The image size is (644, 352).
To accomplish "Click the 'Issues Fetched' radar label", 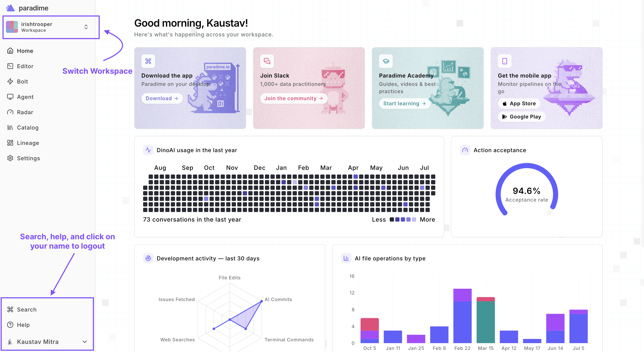I will 177,299.
